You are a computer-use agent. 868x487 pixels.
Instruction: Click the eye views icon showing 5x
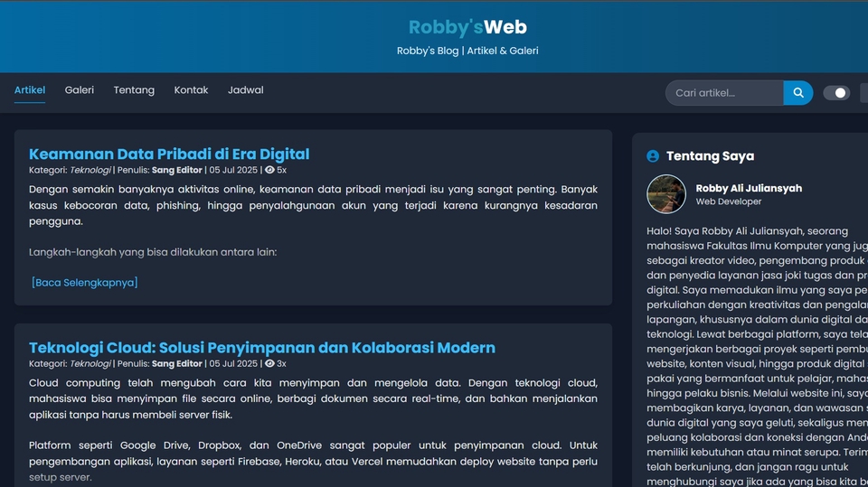pos(269,171)
